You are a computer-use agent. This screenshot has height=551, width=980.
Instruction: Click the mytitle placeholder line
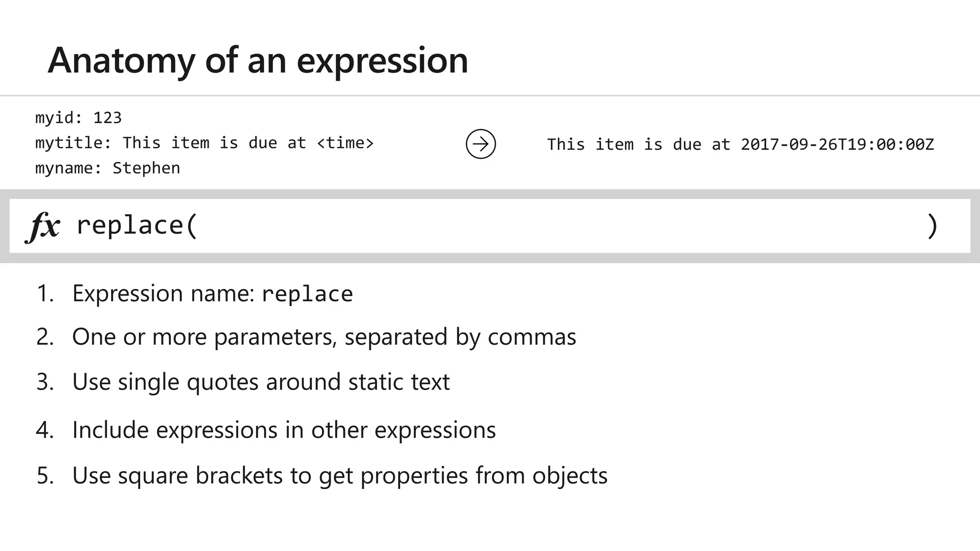204,143
